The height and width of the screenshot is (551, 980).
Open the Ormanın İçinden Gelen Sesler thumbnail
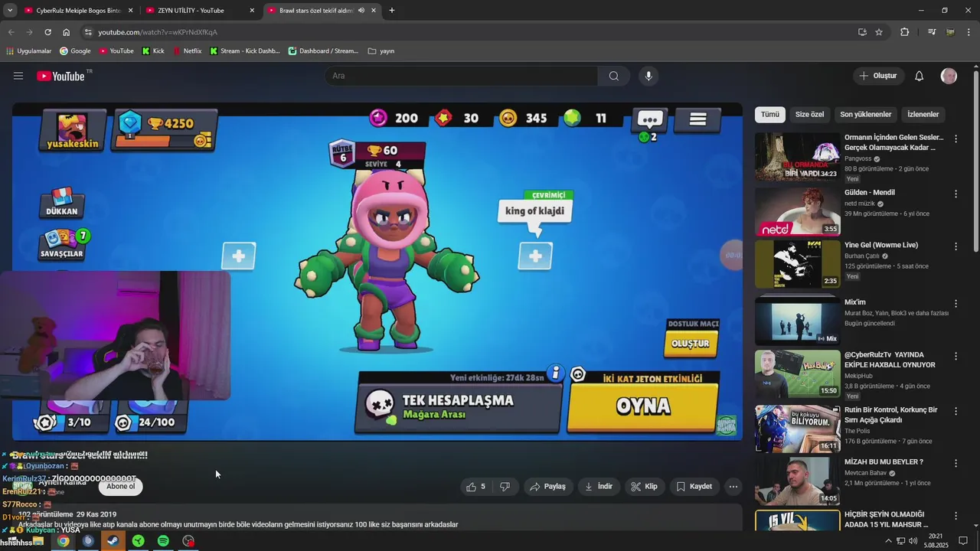(x=797, y=157)
